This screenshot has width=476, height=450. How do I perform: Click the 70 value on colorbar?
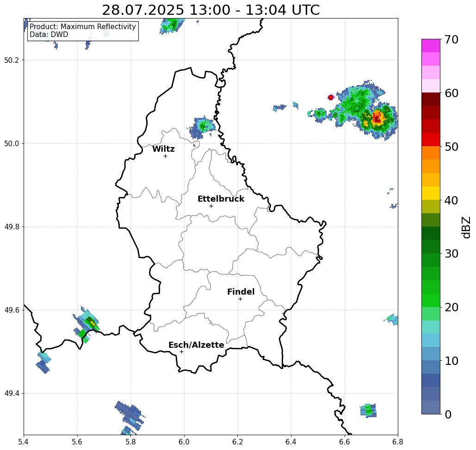coord(451,39)
